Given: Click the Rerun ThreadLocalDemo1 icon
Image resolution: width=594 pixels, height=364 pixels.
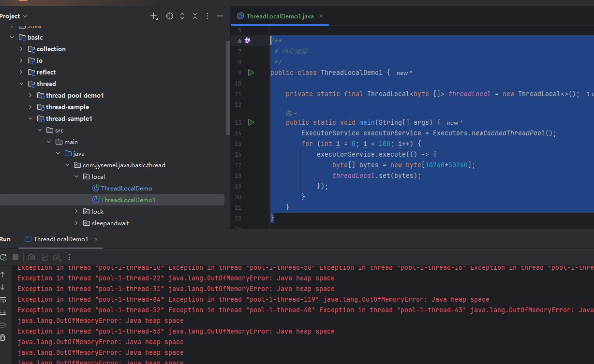Looking at the screenshot, I should coord(3,257).
